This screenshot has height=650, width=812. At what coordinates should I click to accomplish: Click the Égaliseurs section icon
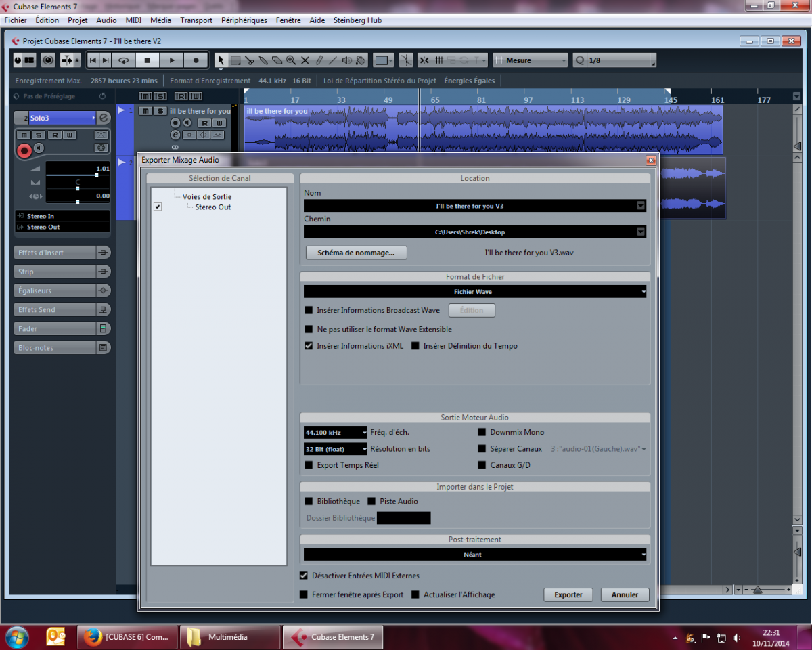pos(103,290)
